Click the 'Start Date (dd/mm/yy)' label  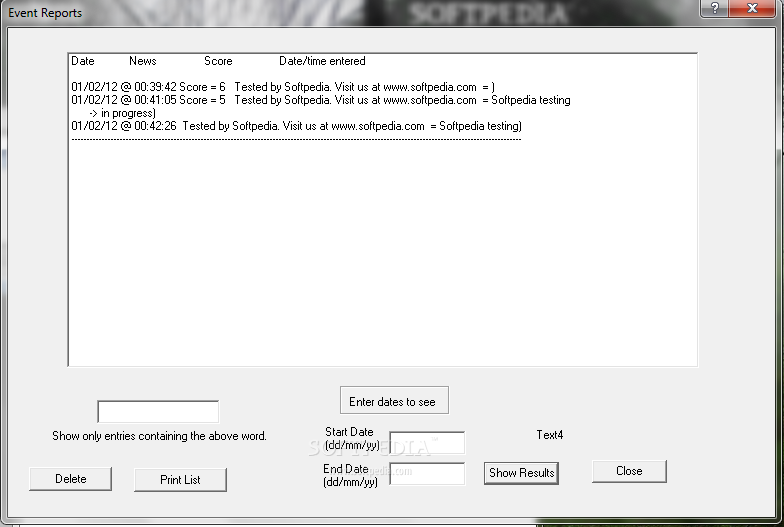(352, 438)
